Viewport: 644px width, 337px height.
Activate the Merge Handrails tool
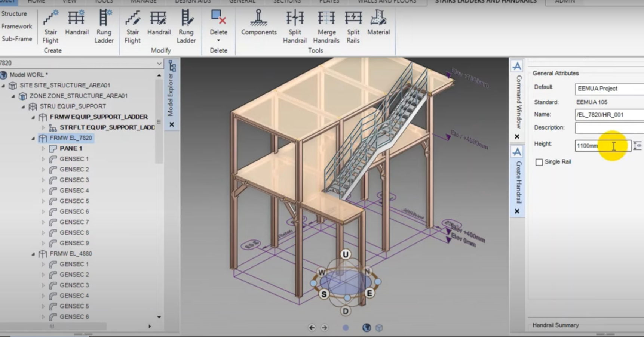pos(326,26)
